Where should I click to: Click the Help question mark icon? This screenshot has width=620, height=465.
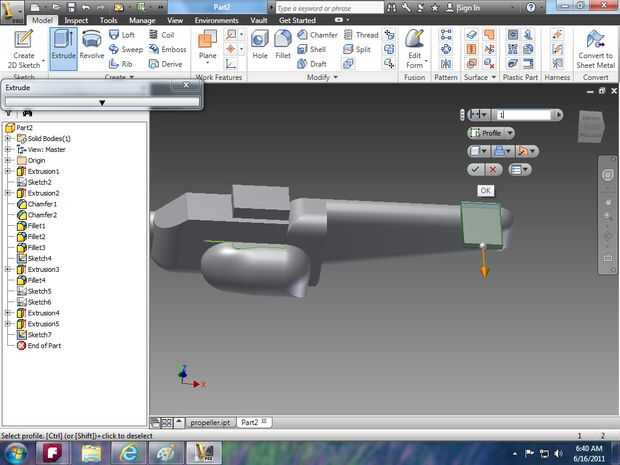point(531,8)
